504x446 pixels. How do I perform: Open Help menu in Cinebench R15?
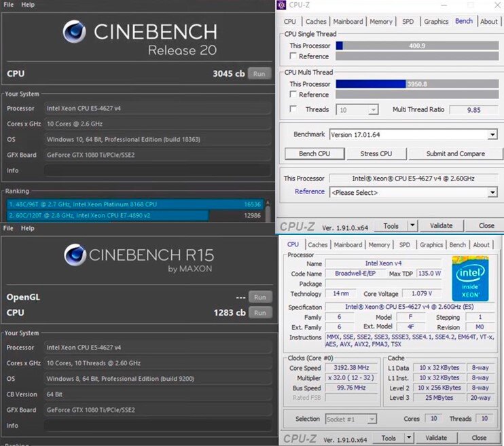(28, 228)
